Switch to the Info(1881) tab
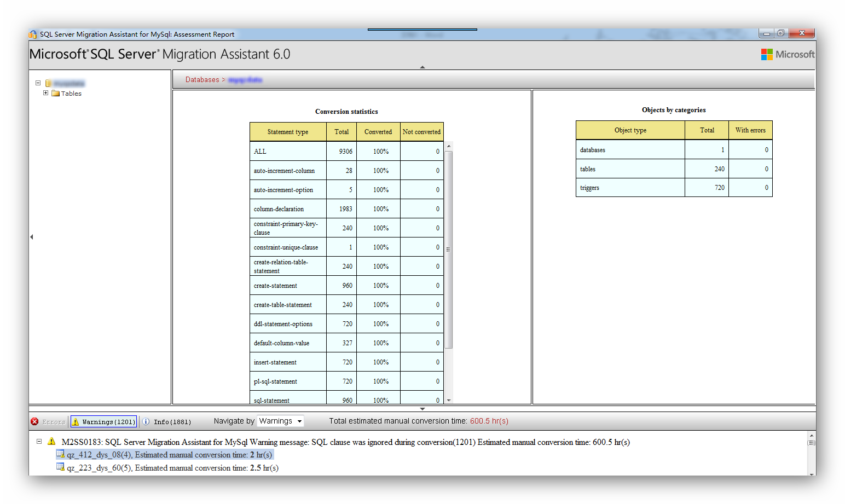The width and height of the screenshot is (845, 504). pyautogui.click(x=167, y=421)
